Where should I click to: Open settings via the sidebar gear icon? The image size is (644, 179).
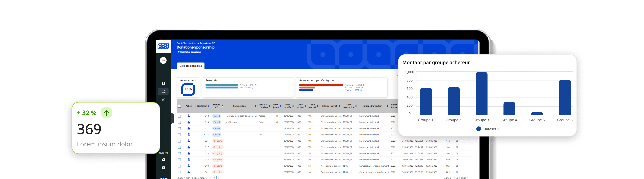[x=164, y=160]
